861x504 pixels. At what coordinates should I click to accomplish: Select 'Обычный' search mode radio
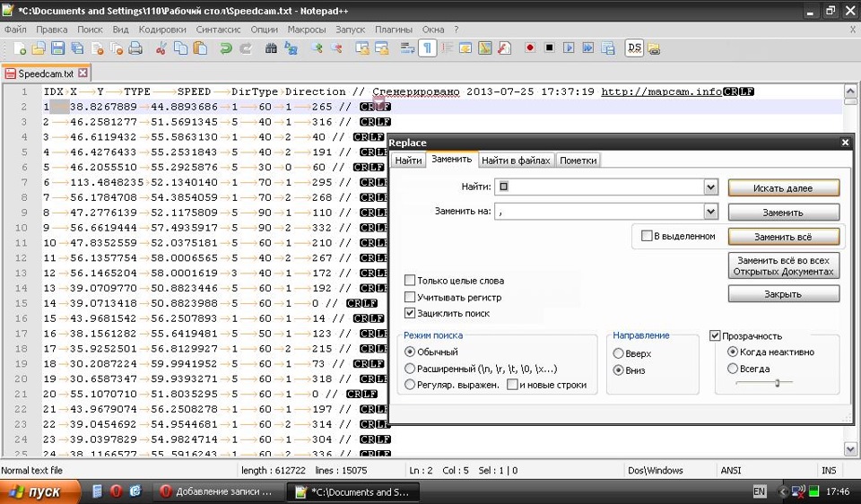click(410, 352)
